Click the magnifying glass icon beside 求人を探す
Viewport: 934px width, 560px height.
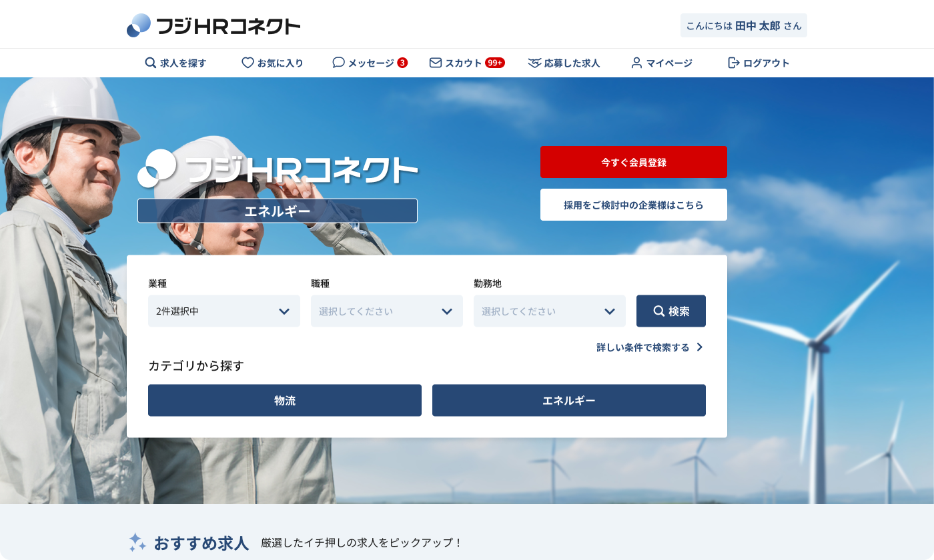click(150, 63)
